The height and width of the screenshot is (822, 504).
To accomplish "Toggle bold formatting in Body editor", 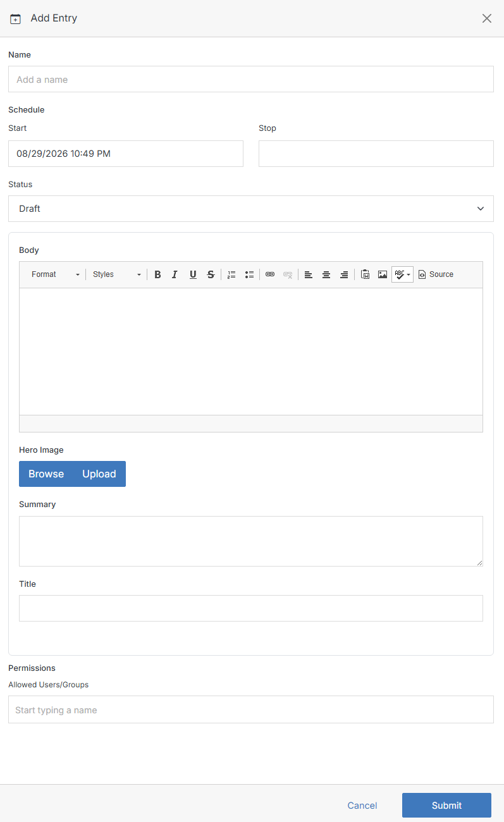I will [x=157, y=274].
